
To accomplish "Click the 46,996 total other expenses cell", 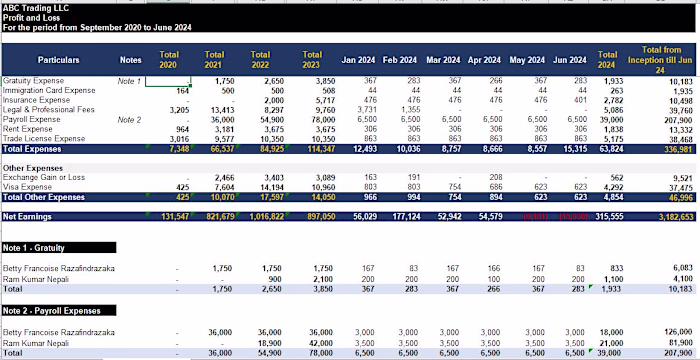I will pyautogui.click(x=681, y=197).
